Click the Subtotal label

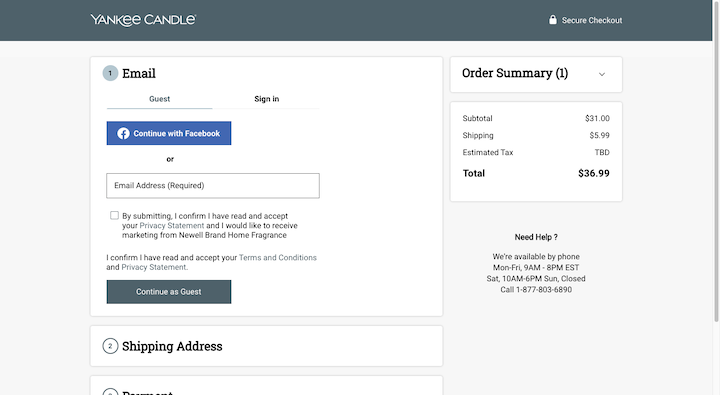(478, 118)
